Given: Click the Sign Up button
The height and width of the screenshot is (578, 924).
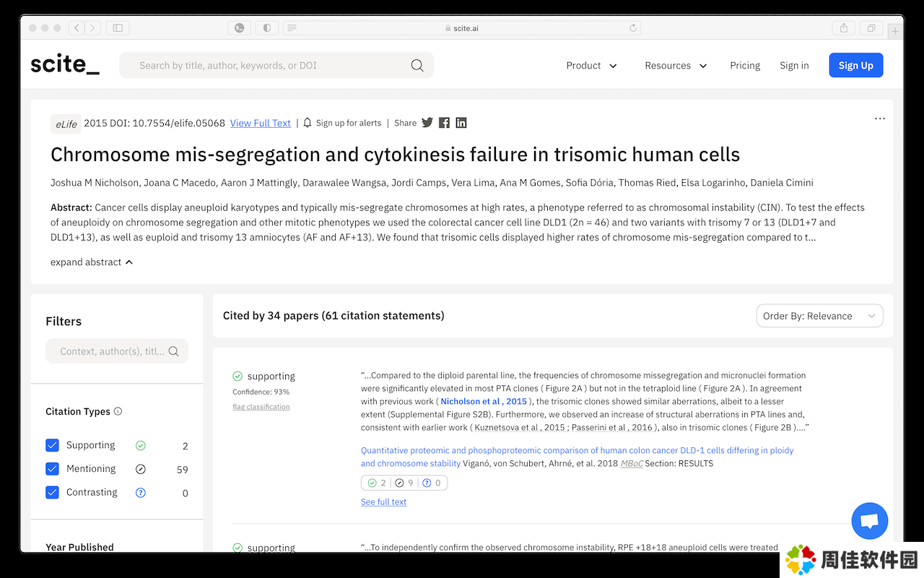Looking at the screenshot, I should [x=855, y=65].
